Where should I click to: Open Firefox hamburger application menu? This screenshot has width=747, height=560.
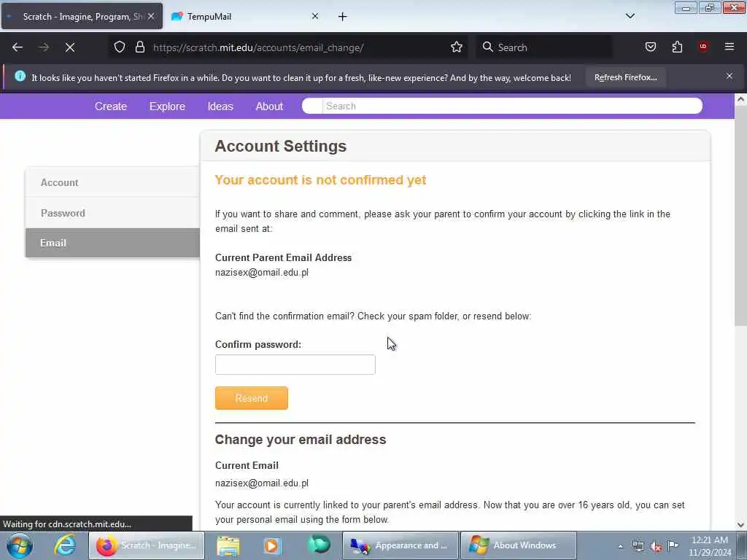729,47
